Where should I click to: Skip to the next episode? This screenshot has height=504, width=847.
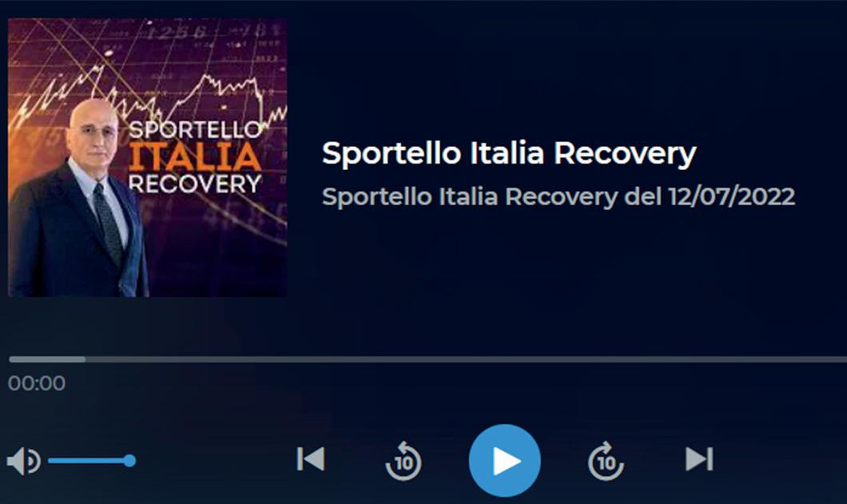[x=699, y=459]
